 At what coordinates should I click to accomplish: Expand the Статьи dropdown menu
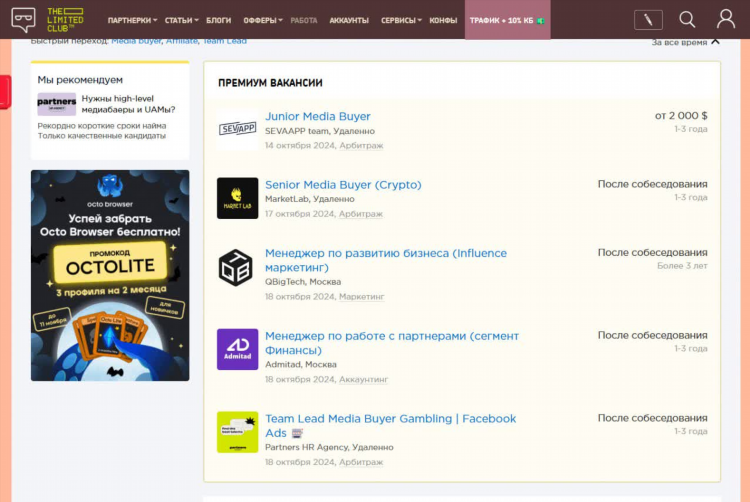pyautogui.click(x=181, y=21)
